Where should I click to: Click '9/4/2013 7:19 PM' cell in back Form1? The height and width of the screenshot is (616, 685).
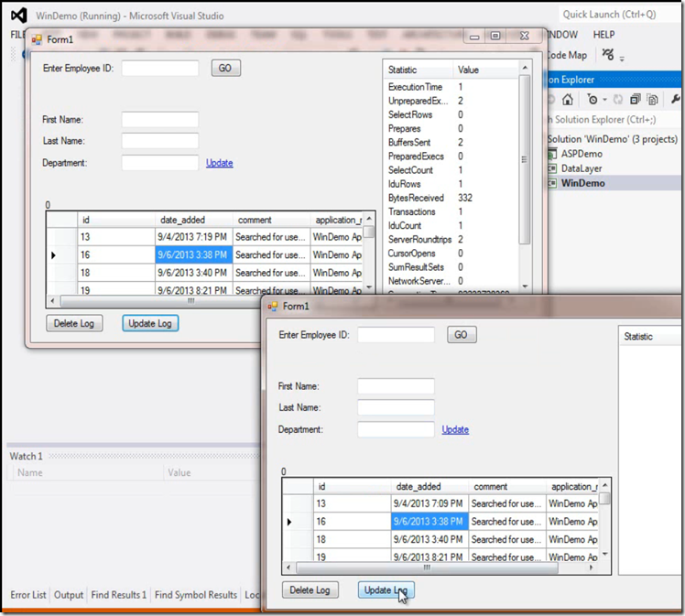click(193, 237)
